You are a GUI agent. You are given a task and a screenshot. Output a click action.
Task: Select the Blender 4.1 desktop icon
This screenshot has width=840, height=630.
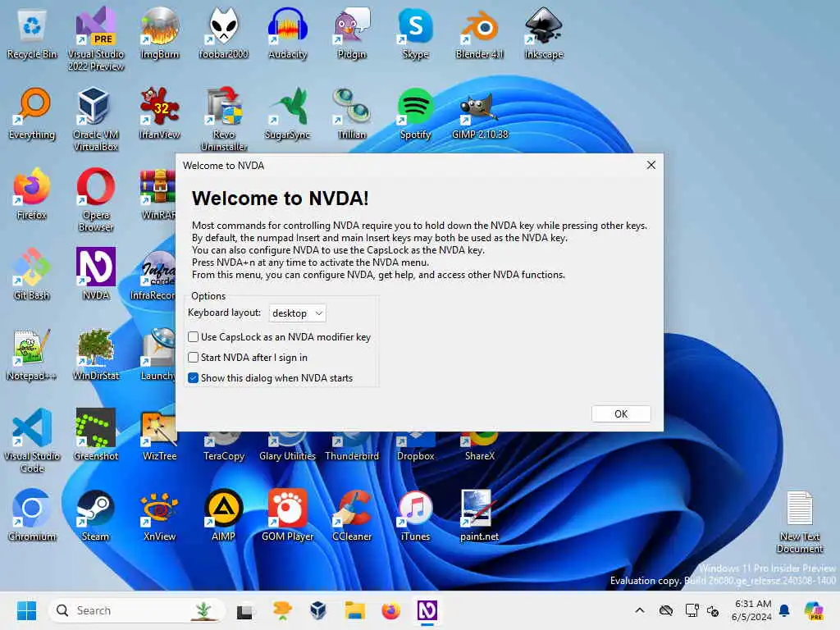(x=479, y=34)
